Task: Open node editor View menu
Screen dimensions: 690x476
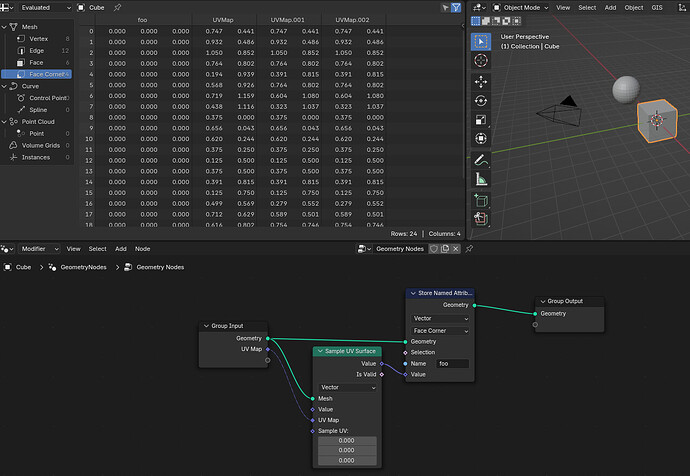Action: (x=73, y=249)
